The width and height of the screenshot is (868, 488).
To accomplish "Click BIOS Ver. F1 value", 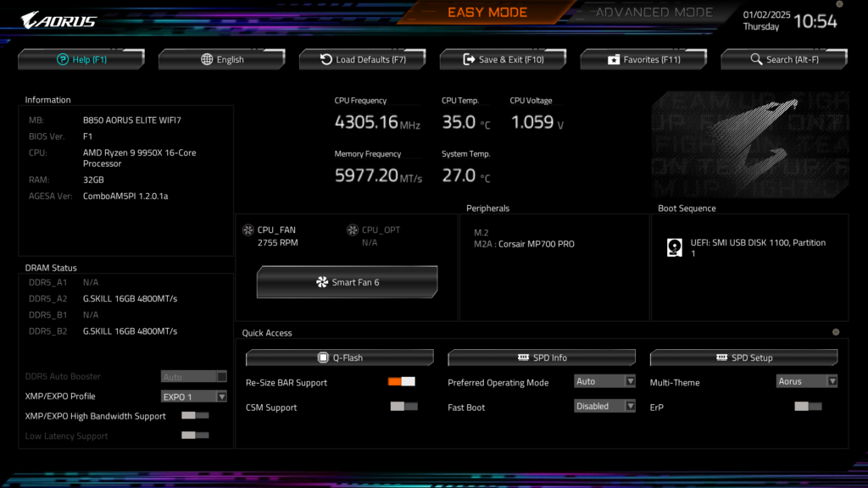I will (x=87, y=136).
